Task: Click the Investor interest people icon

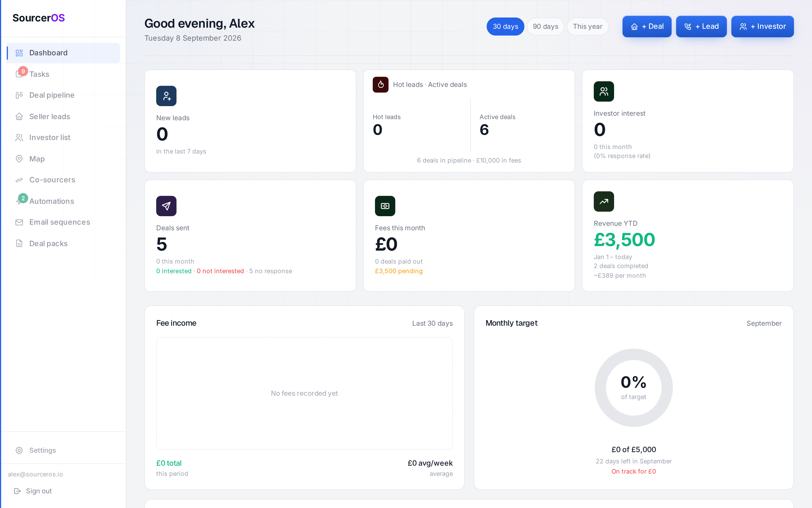Action: tap(604, 91)
